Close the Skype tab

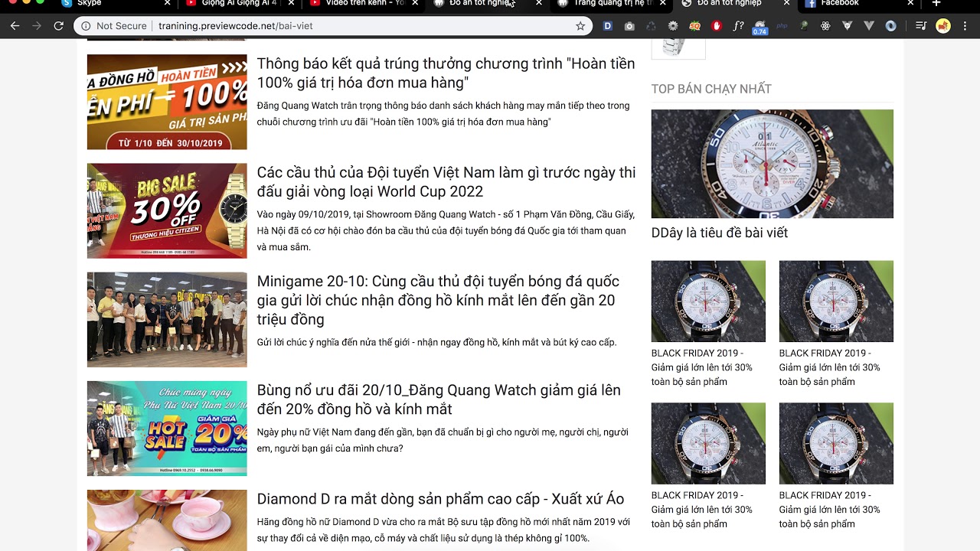pos(167,3)
